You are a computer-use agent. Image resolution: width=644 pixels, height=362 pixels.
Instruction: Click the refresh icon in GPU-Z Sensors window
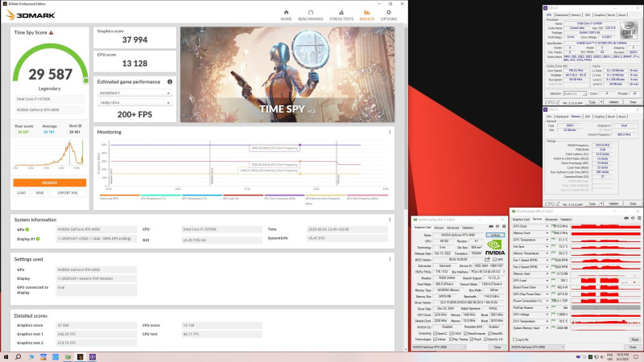tap(633, 218)
